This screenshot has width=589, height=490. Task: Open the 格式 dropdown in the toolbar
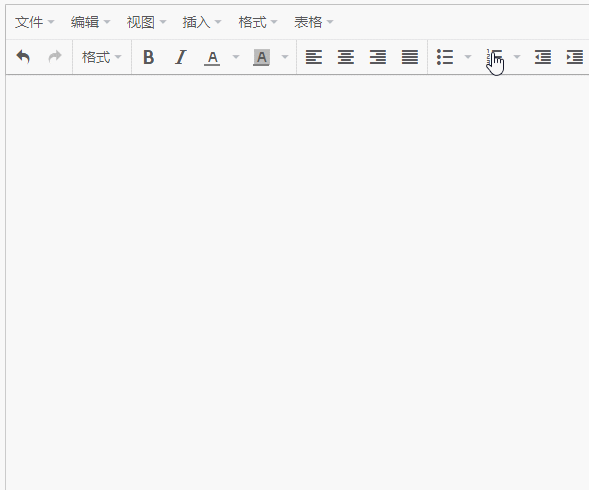102,57
